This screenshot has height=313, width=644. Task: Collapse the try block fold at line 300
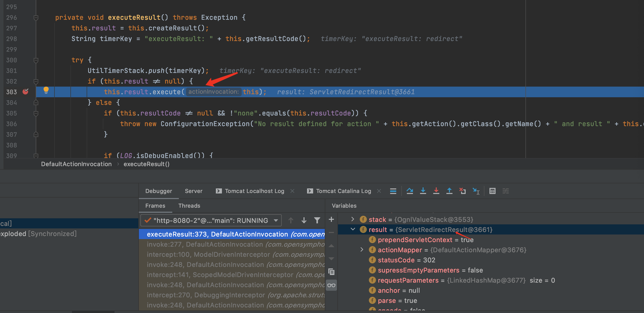click(36, 60)
